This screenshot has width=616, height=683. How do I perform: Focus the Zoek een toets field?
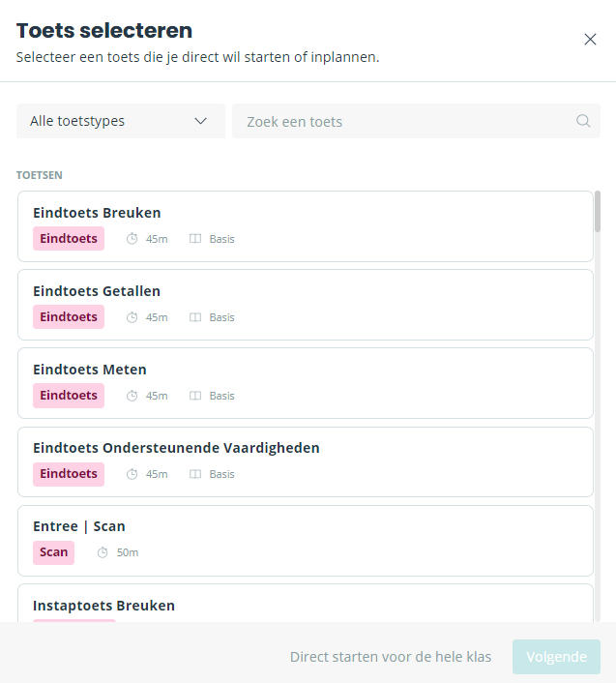(x=416, y=121)
